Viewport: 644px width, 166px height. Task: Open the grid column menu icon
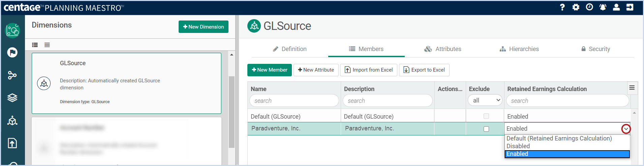(632, 88)
